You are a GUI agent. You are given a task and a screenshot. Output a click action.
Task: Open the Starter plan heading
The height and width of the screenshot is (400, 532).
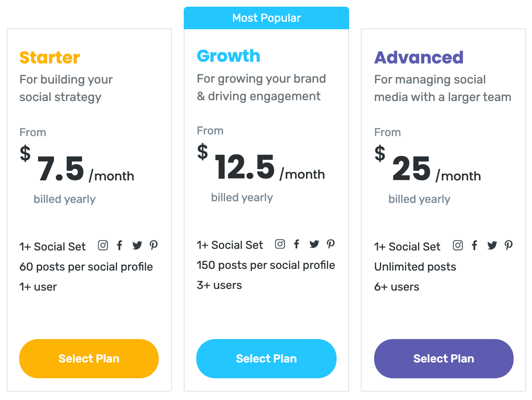click(49, 57)
